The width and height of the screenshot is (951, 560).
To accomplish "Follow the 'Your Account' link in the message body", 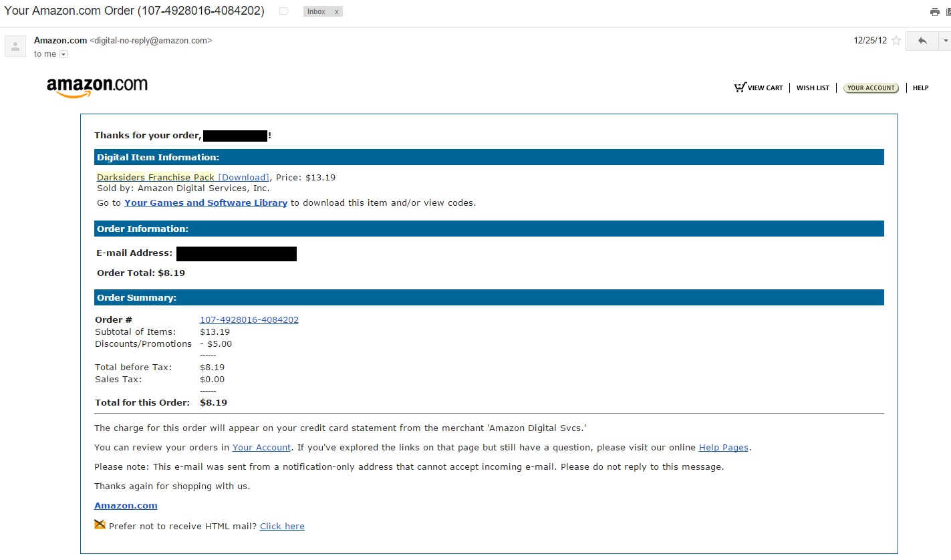I will (261, 448).
